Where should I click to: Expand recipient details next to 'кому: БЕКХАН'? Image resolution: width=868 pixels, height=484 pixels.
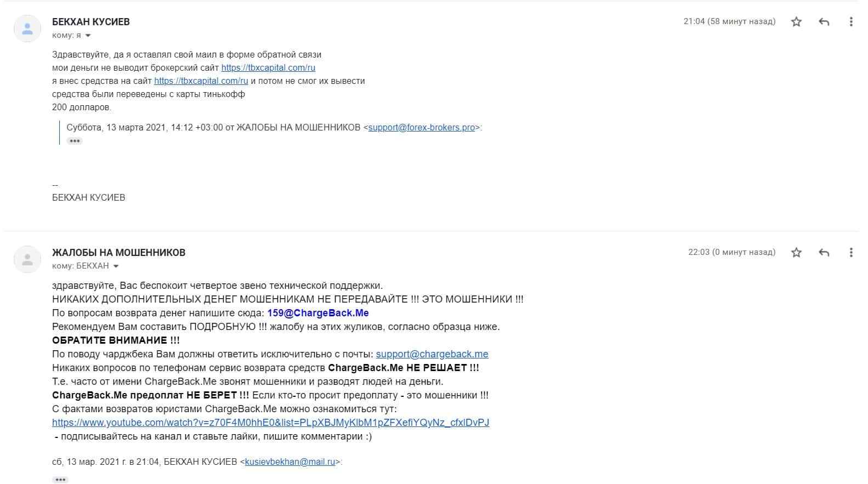tap(115, 266)
